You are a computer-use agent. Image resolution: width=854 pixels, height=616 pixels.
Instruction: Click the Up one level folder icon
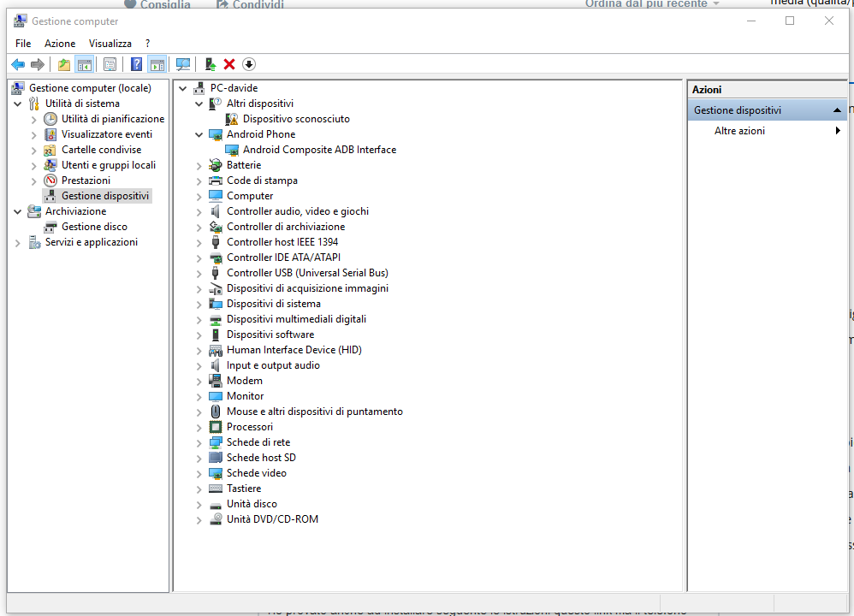(x=63, y=64)
